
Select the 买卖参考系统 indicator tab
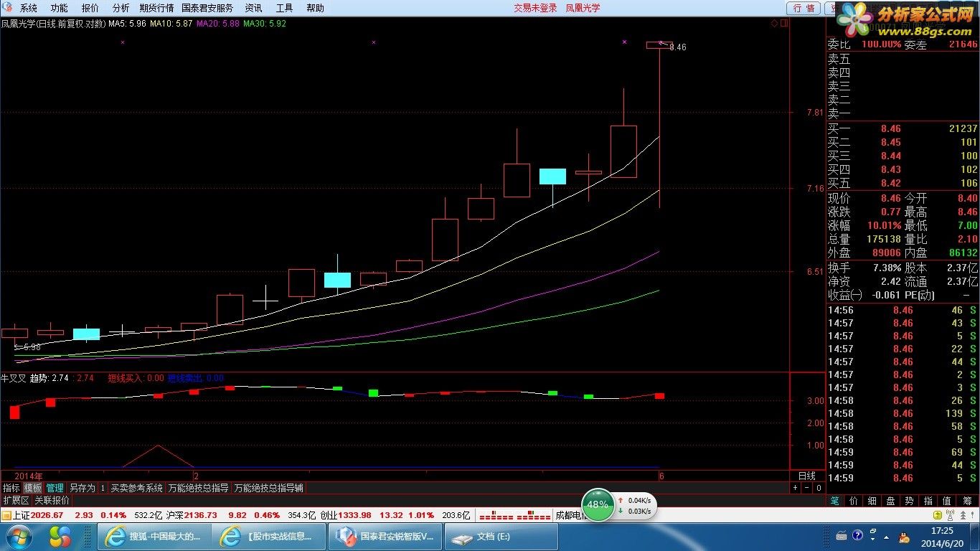(x=136, y=488)
